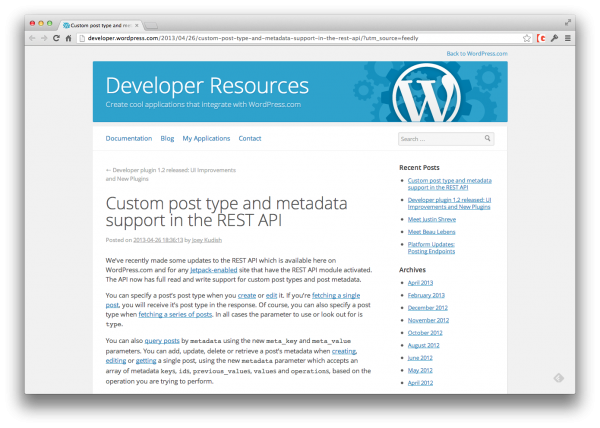600x428 pixels.
Task: Open the April 2013 archive
Action: [420, 283]
